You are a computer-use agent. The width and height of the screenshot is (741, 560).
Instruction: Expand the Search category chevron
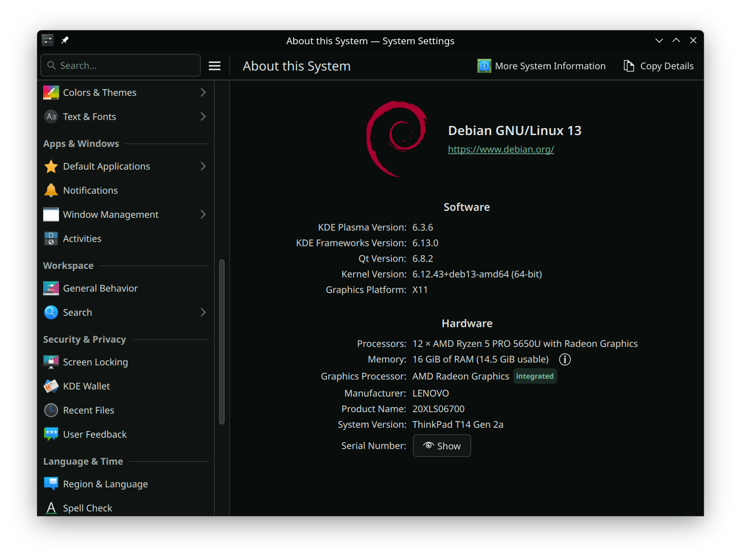click(x=203, y=312)
